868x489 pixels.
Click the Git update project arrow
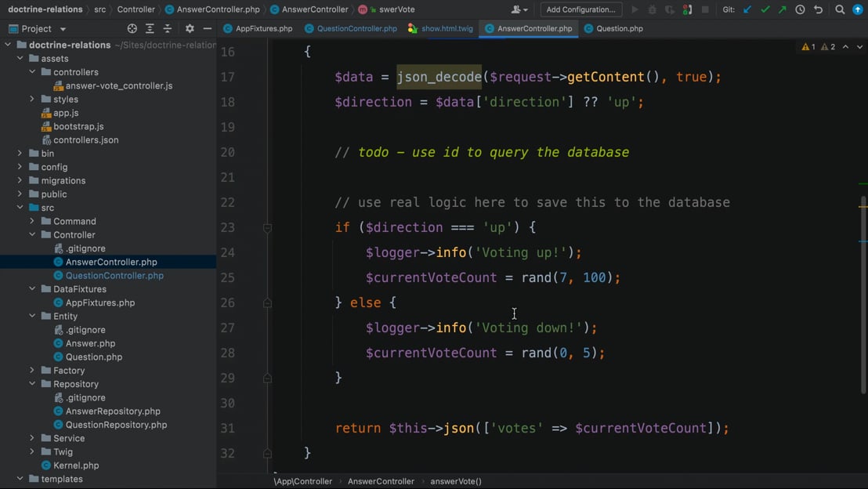[x=747, y=9]
